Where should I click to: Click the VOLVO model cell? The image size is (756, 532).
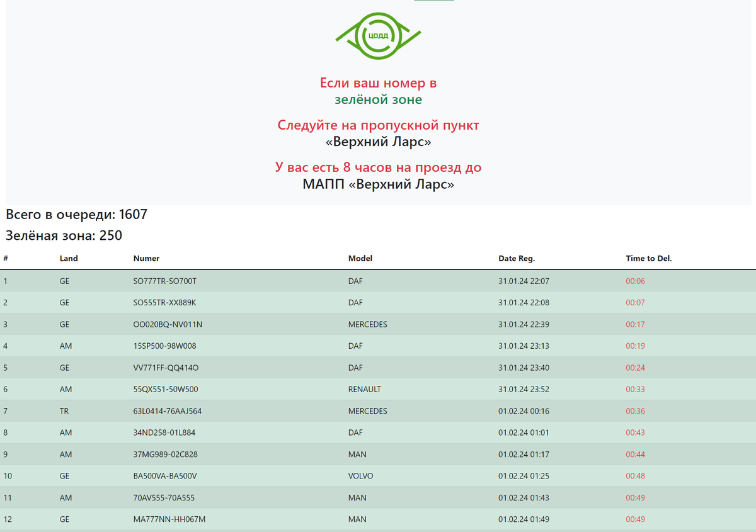click(x=360, y=476)
